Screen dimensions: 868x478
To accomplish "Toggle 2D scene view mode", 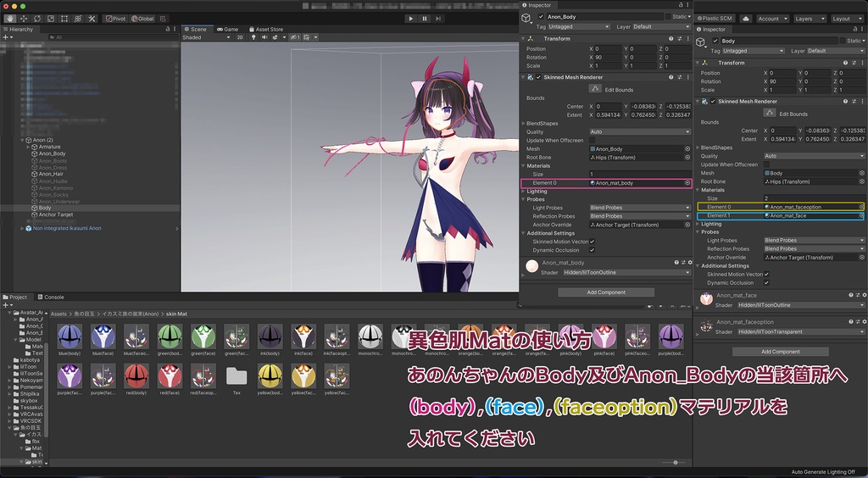I will click(x=240, y=37).
